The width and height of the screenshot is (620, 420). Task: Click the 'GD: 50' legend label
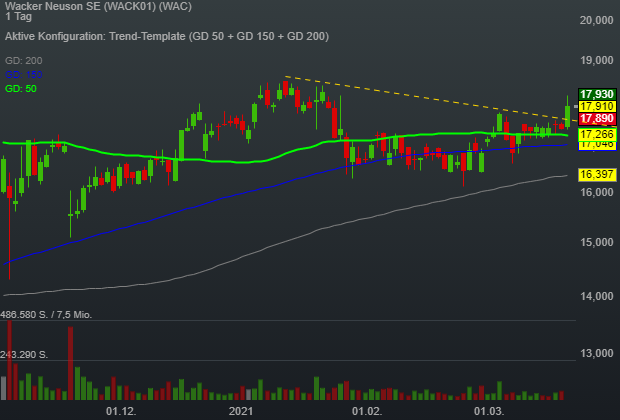(21, 89)
